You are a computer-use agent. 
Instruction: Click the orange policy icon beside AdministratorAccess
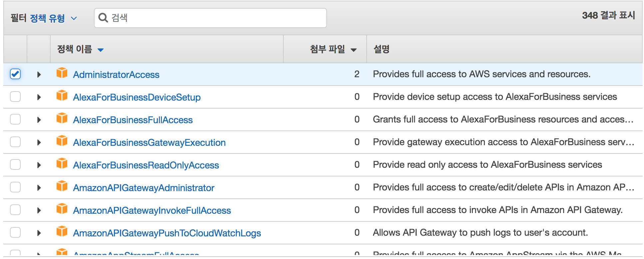coord(62,73)
